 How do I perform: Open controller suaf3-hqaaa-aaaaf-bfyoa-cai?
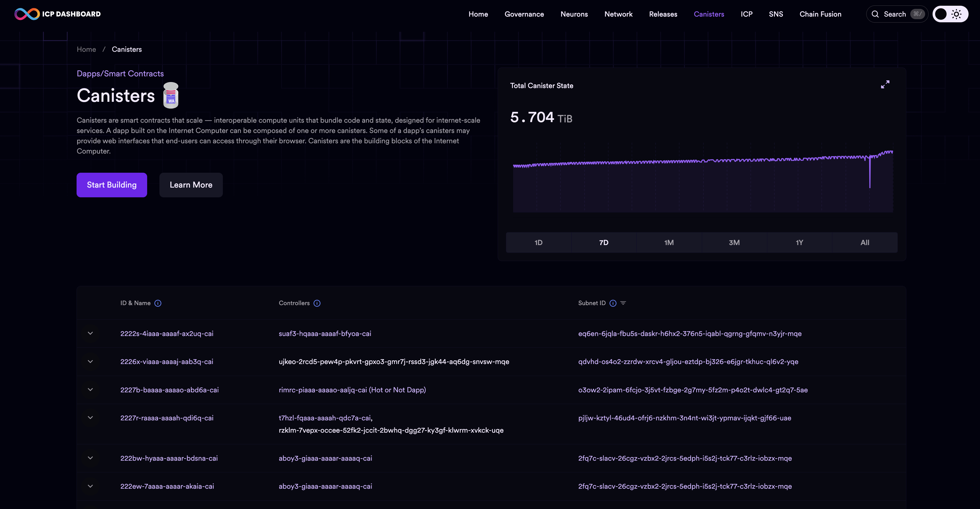pos(325,333)
